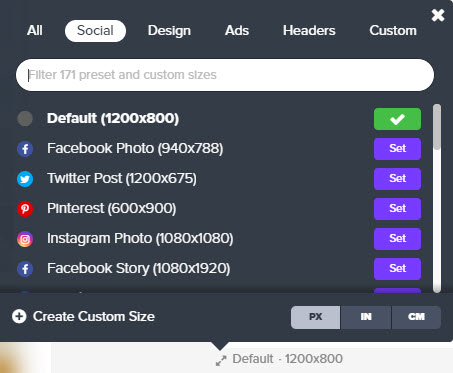Set size to Instagram Photo 1080x1080

(397, 239)
